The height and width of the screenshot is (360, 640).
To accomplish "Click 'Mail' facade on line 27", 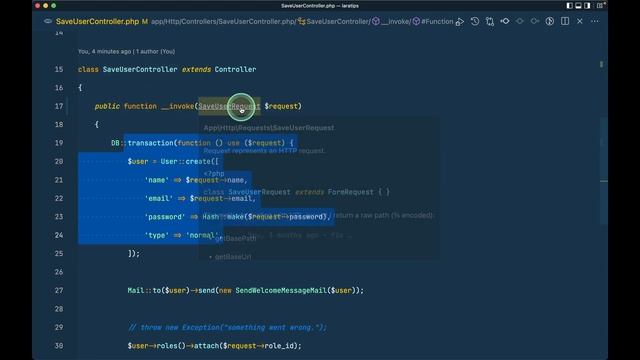I will tap(136, 291).
